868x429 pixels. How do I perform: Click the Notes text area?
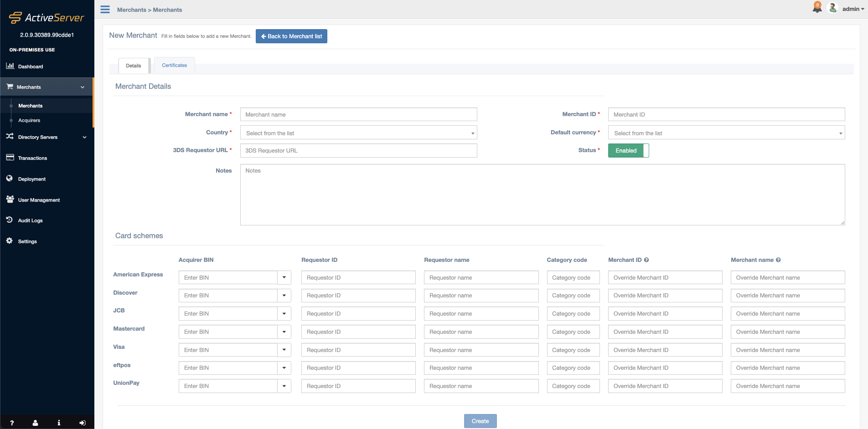click(542, 194)
